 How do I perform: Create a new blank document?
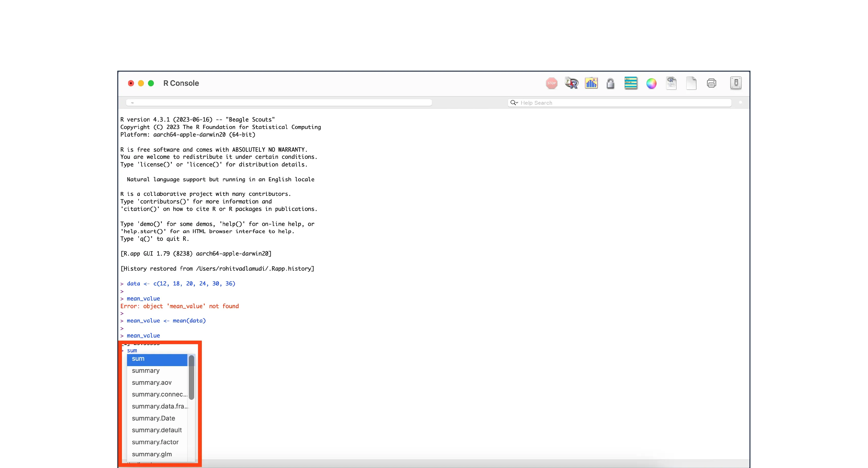[691, 83]
